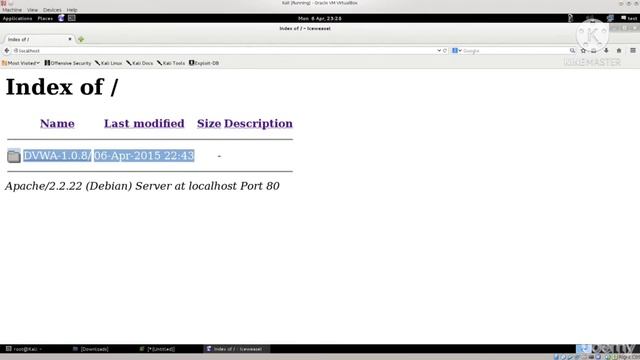Open the VirtualBox View menu
Image resolution: width=640 pixels, height=360 pixels.
pos(32,10)
